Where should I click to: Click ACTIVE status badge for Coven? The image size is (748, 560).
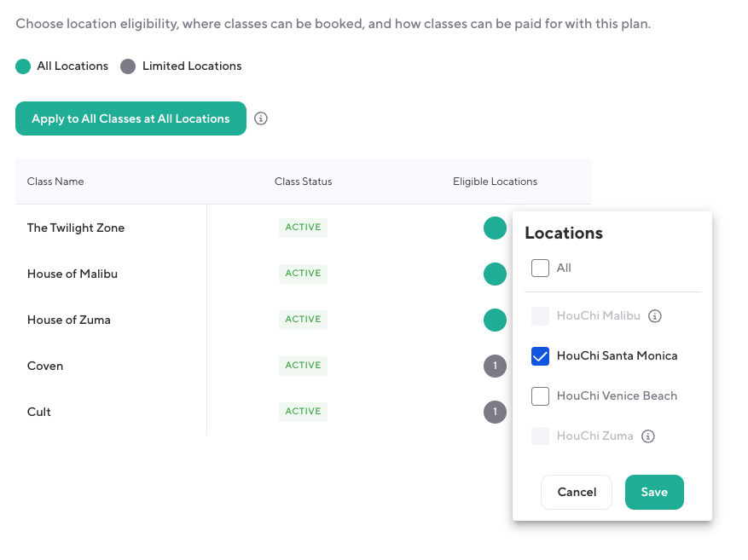[303, 366]
